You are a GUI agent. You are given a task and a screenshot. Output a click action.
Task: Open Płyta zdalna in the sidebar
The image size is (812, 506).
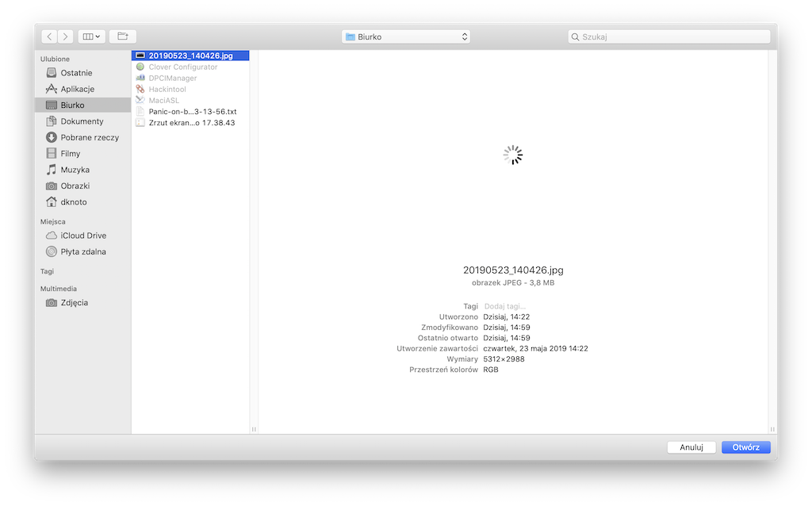82,251
